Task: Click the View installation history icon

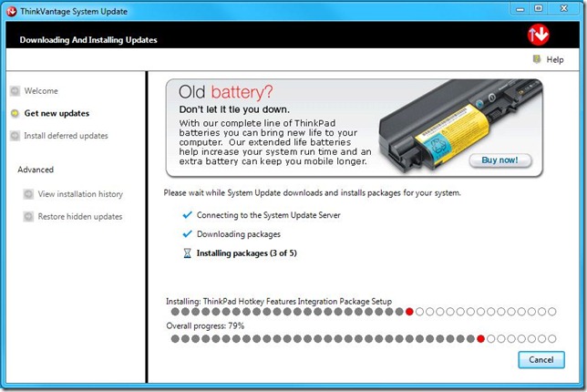Action: click(28, 194)
